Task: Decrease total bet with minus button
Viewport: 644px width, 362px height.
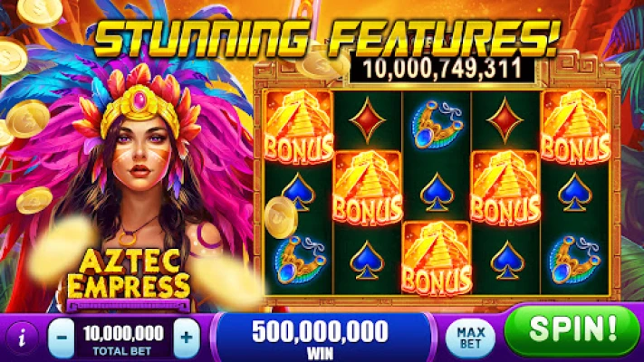Action: click(62, 338)
